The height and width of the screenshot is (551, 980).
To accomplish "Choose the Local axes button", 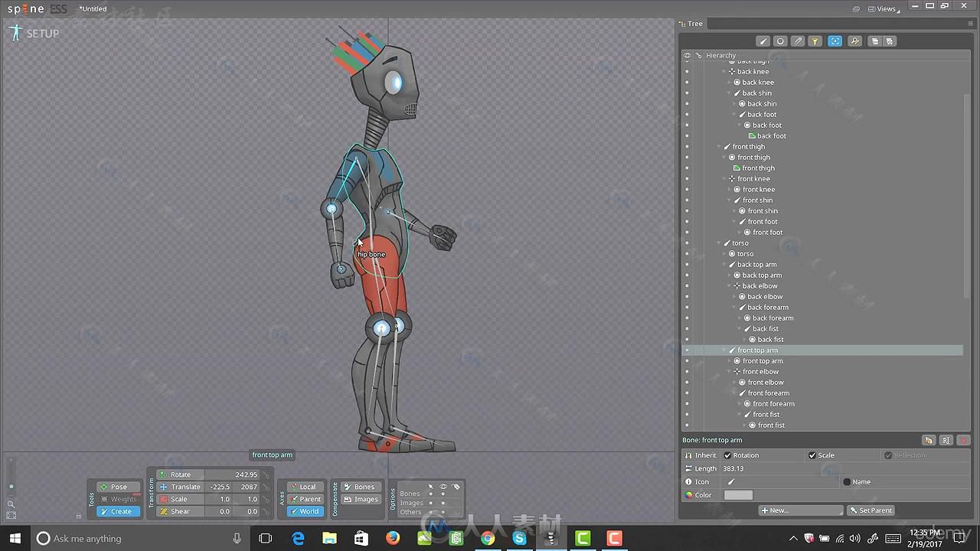I will 305,487.
